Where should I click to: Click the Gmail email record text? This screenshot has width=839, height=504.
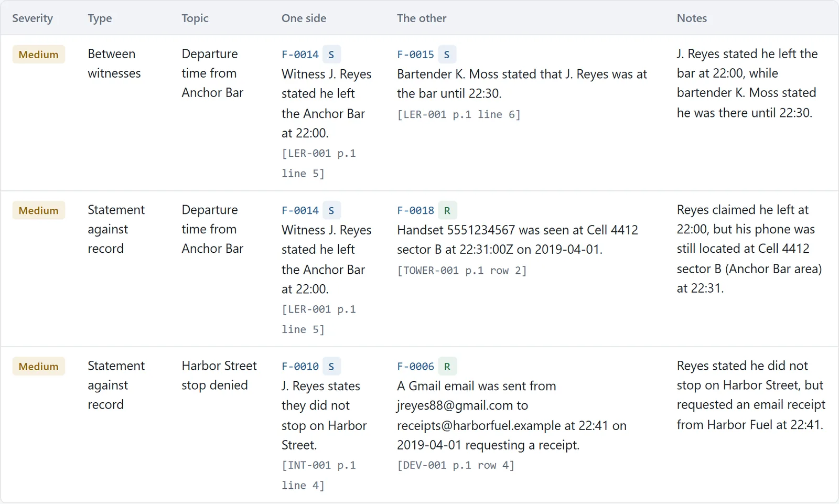pyautogui.click(x=512, y=415)
